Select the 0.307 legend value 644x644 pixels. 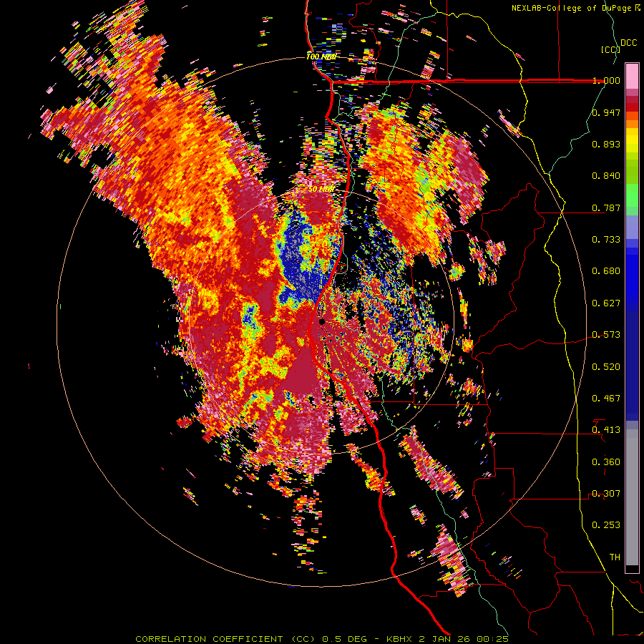[x=606, y=494]
